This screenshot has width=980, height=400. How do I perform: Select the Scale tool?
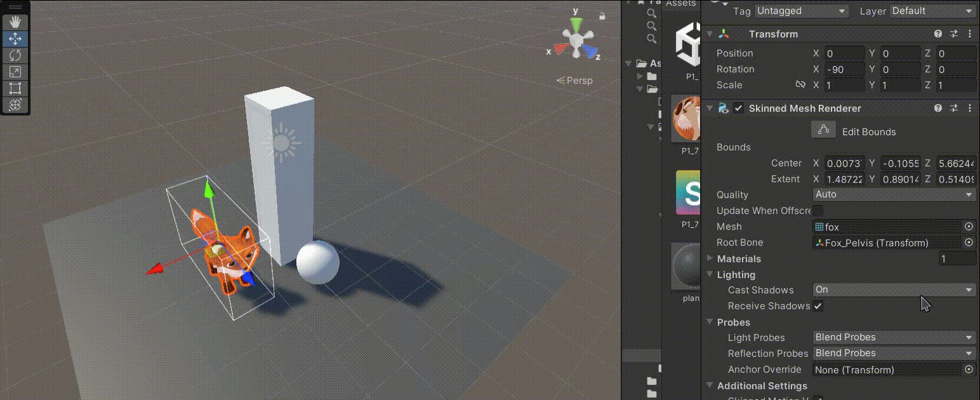pos(15,71)
